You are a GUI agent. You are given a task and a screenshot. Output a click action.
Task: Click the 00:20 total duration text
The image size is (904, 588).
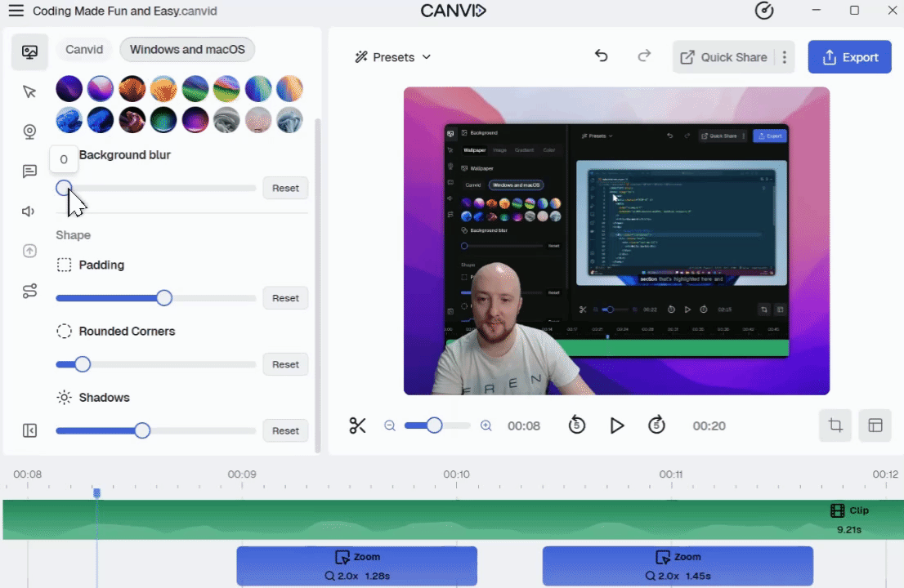click(709, 425)
